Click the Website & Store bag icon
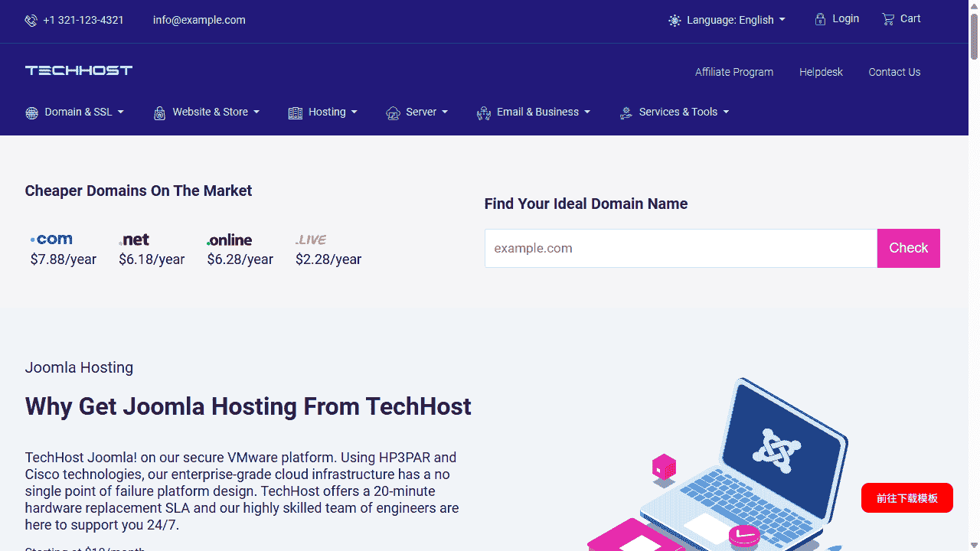This screenshot has width=980, height=551. [159, 113]
